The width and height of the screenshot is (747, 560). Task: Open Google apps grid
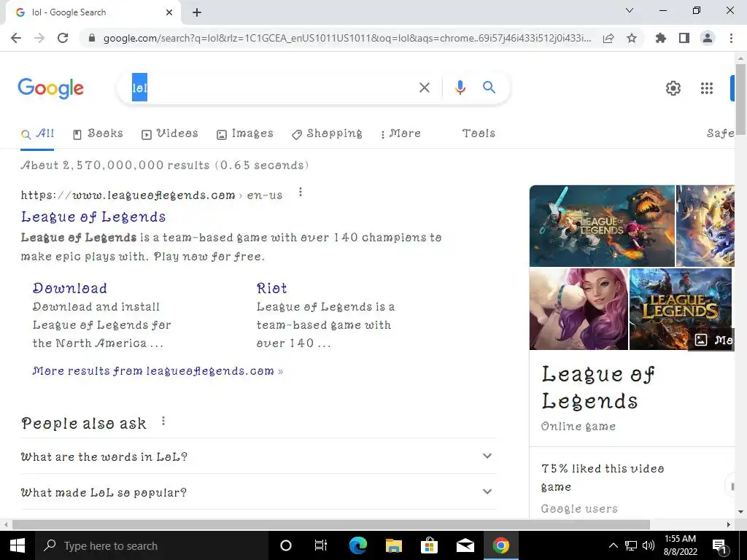pos(707,88)
